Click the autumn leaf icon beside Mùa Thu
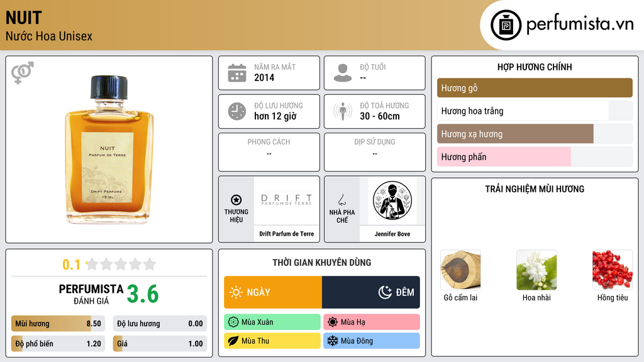 point(233,341)
